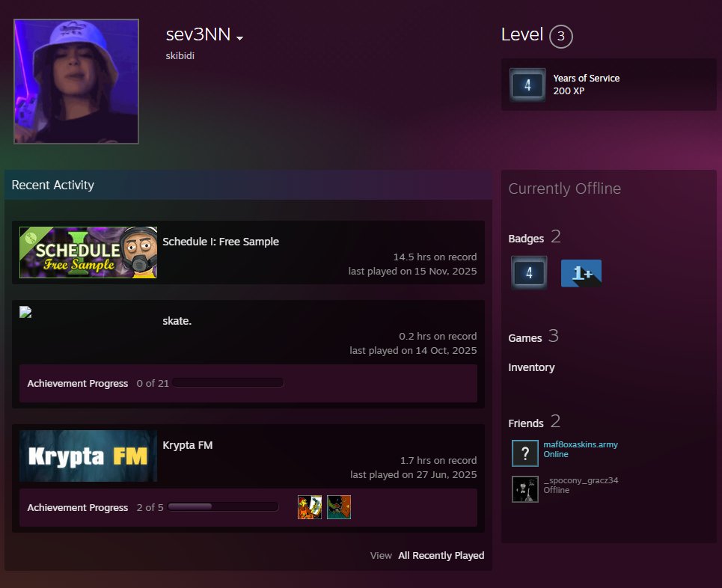This screenshot has height=588, width=722.
Task: Click the '2 of 5' achievement count
Action: click(150, 507)
